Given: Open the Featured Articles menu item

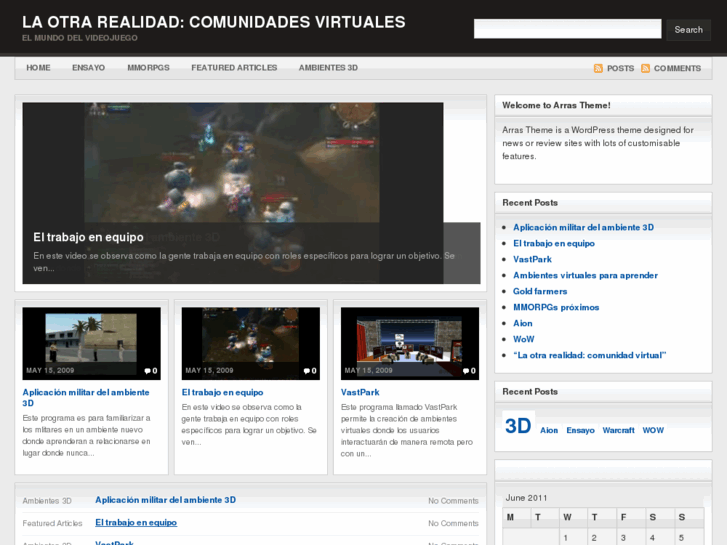Looking at the screenshot, I should [234, 68].
